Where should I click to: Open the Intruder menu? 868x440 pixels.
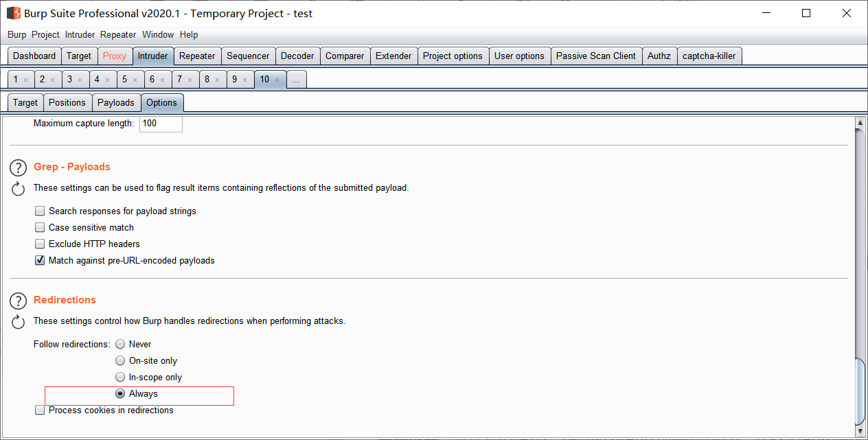[x=80, y=34]
